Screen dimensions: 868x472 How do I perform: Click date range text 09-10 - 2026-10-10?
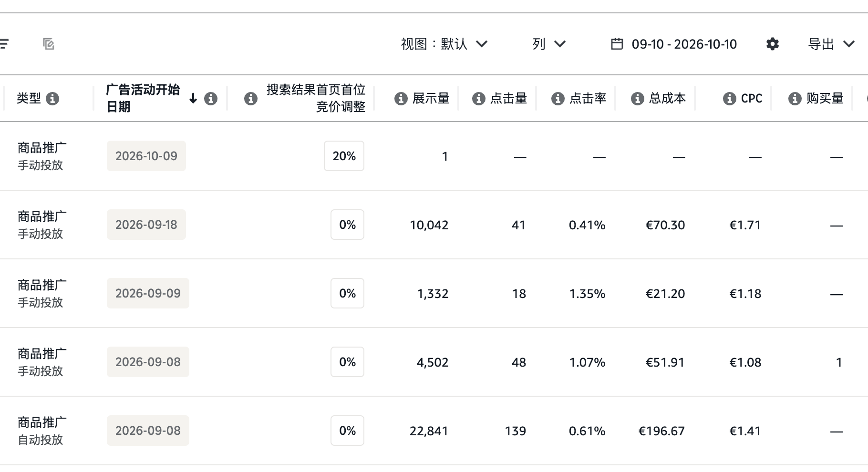click(684, 44)
